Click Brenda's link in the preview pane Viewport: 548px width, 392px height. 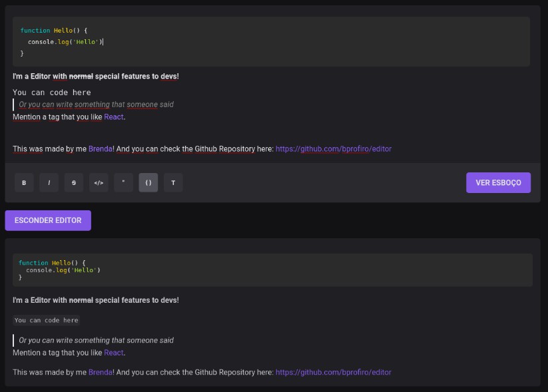[x=100, y=372]
